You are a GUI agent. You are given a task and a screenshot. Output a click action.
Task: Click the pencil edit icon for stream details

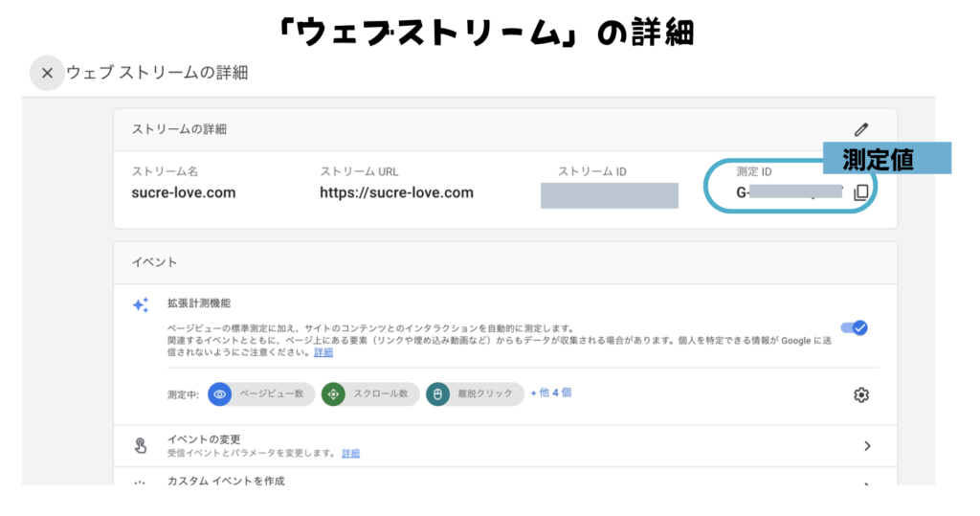tap(861, 129)
